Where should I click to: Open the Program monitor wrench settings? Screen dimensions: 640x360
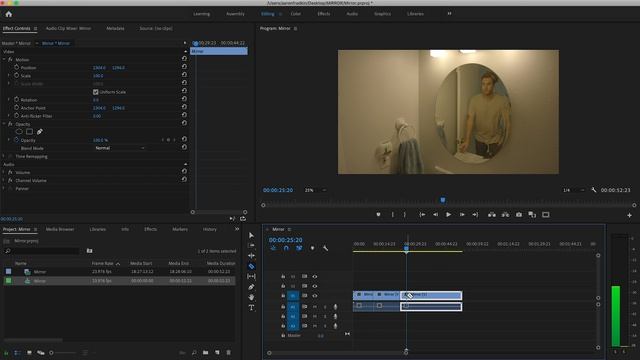[594, 190]
